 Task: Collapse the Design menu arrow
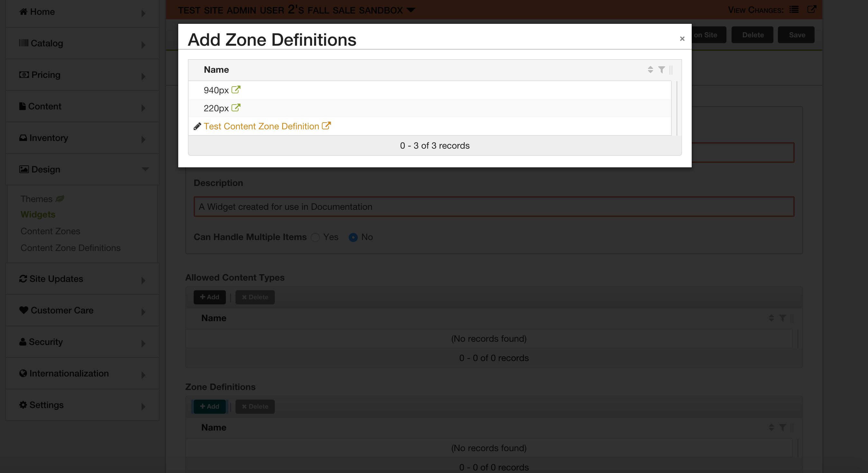[x=145, y=169]
